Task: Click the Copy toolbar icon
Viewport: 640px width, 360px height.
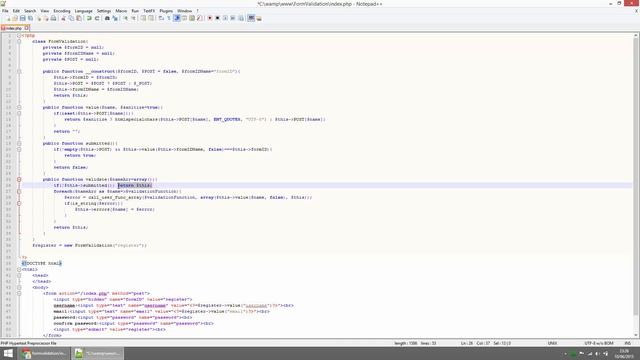Action: click(x=71, y=18)
